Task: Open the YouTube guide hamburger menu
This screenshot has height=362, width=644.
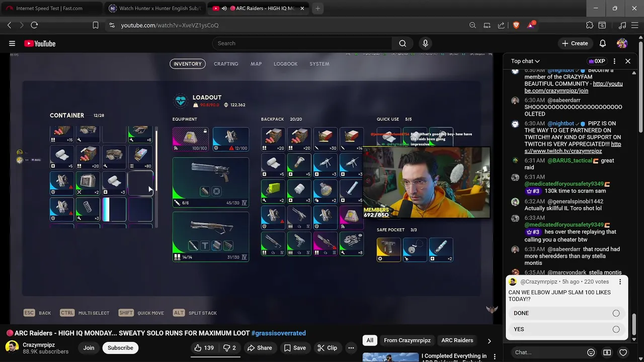Action: tap(12, 44)
